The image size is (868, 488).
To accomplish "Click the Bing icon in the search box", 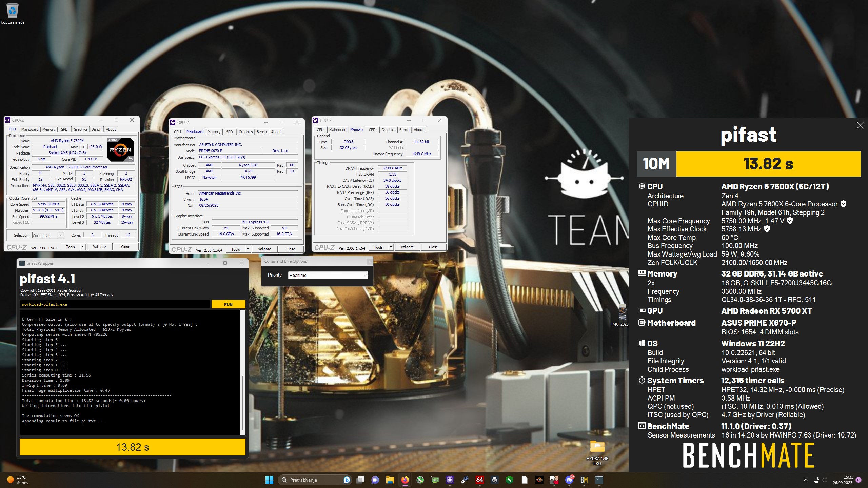I will pyautogui.click(x=347, y=480).
